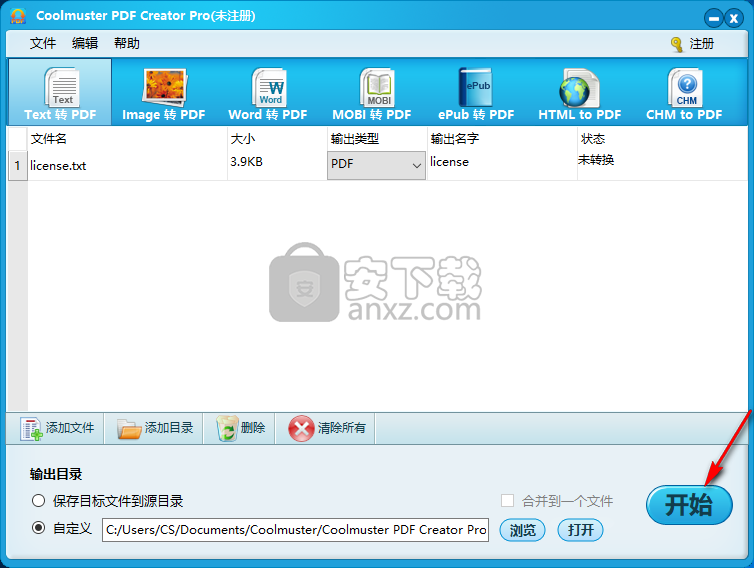
Task: Choose the CHM to PDF converter
Action: pos(684,92)
